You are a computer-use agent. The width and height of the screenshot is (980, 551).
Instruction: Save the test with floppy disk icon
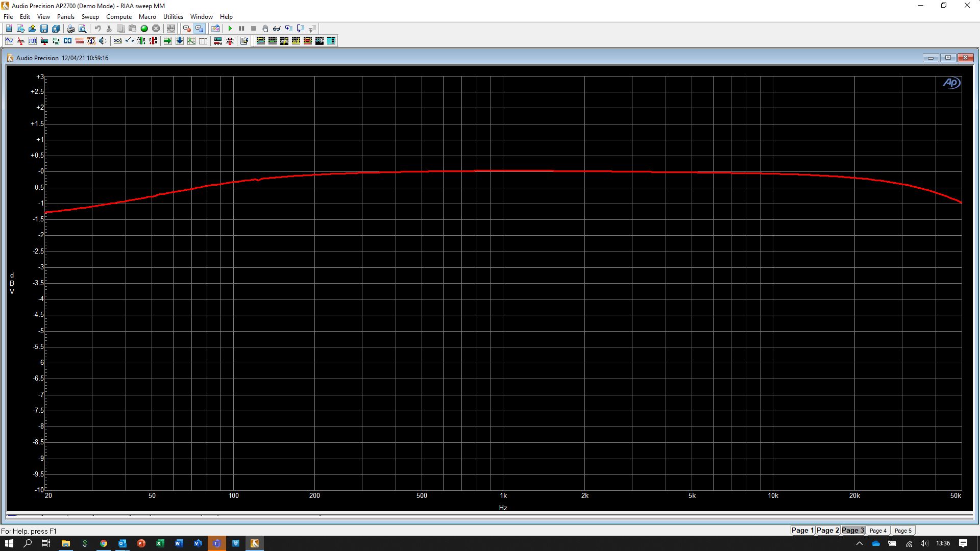pos(44,29)
